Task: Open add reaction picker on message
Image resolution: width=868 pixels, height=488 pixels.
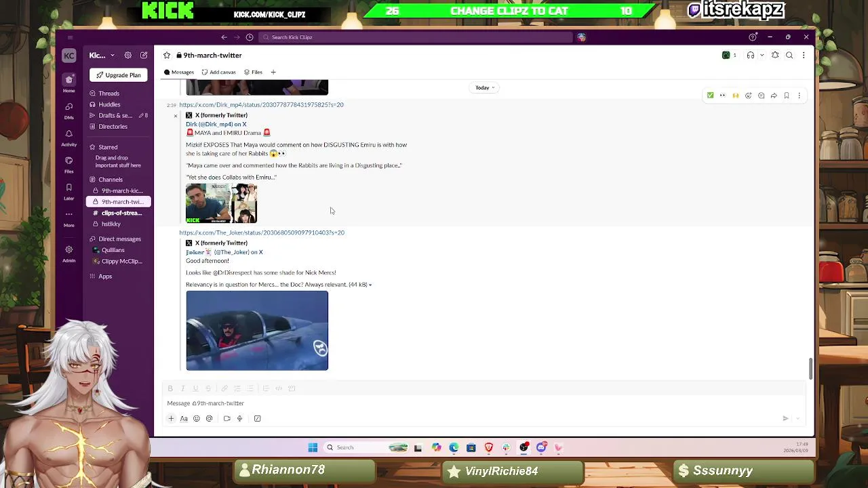Action: click(748, 96)
